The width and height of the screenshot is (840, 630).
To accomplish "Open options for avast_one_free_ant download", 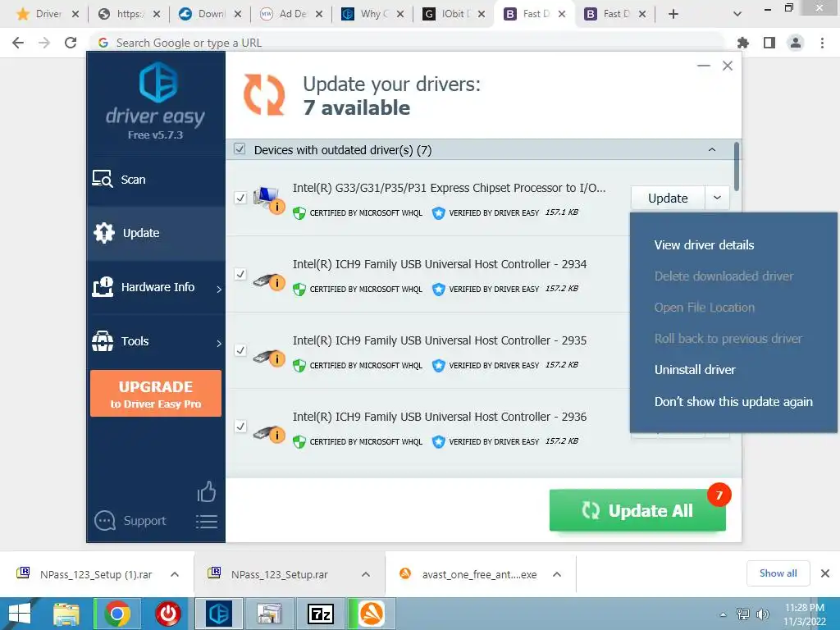I will pyautogui.click(x=557, y=574).
